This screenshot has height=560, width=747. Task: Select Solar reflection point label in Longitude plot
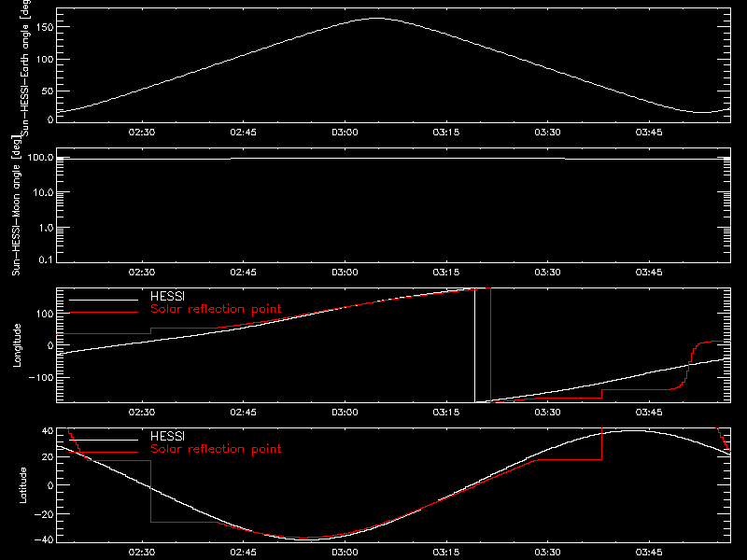click(216, 309)
